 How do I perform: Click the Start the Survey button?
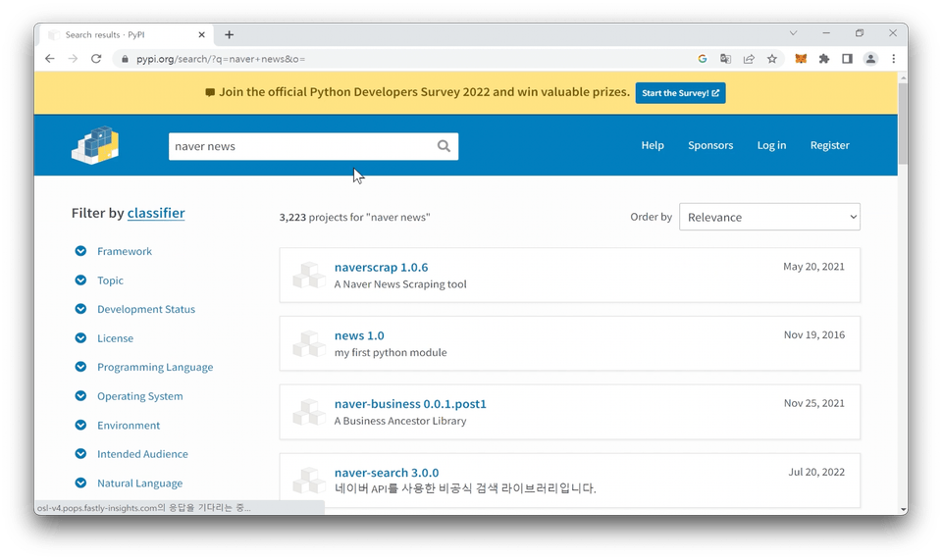[681, 93]
